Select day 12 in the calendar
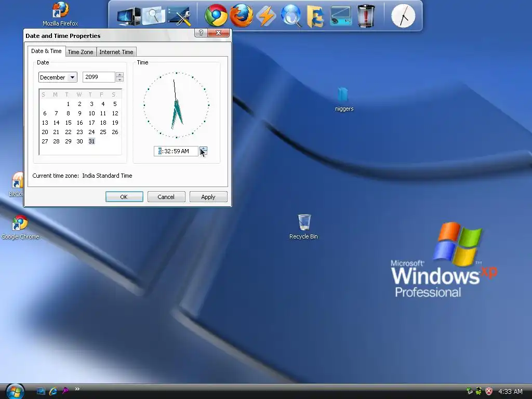The height and width of the screenshot is (399, 532). coord(115,113)
